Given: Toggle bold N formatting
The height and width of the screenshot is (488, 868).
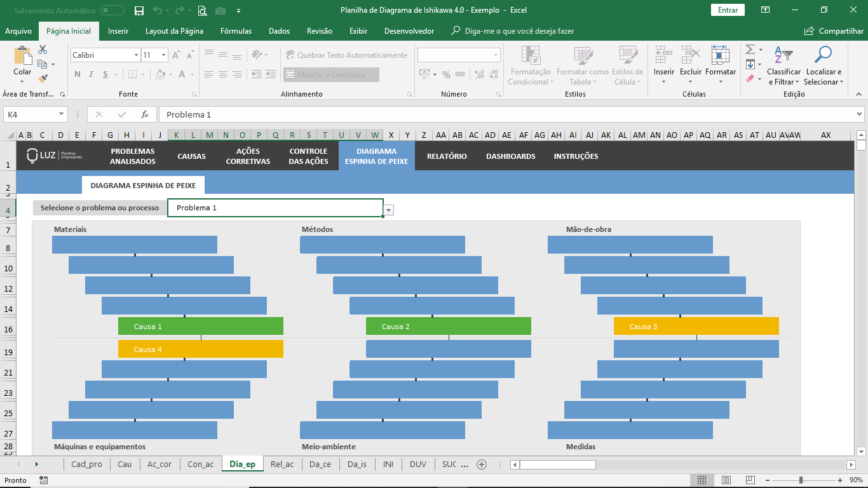Looking at the screenshot, I should [78, 74].
